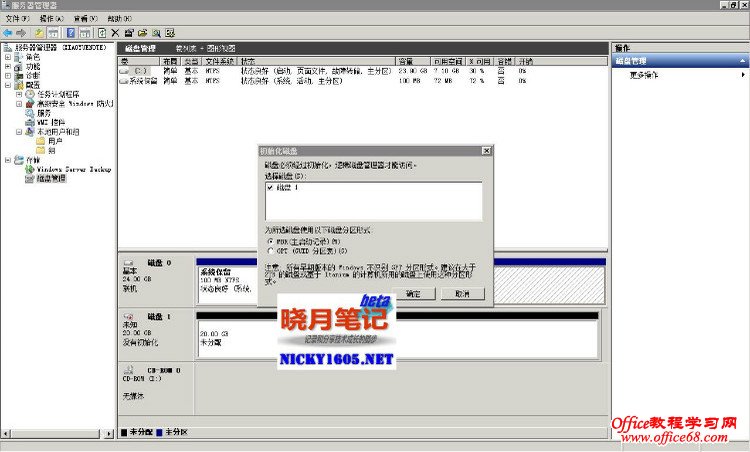Expand the 角色 tree node
Screen dimensions: 750x452
point(8,57)
